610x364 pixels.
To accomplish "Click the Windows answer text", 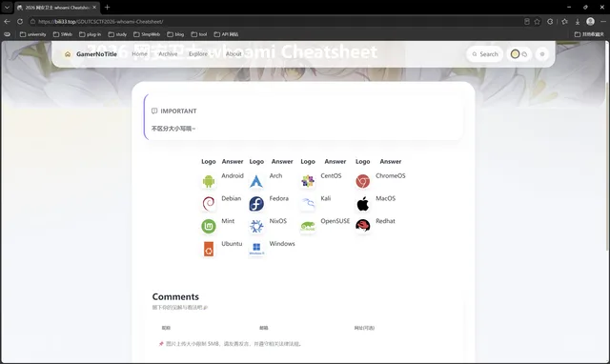I will (282, 243).
